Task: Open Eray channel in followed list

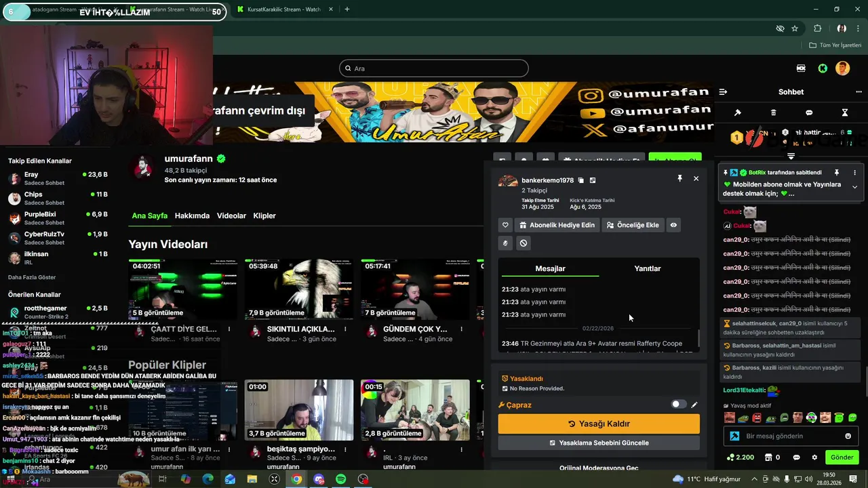Action: tap(58, 178)
